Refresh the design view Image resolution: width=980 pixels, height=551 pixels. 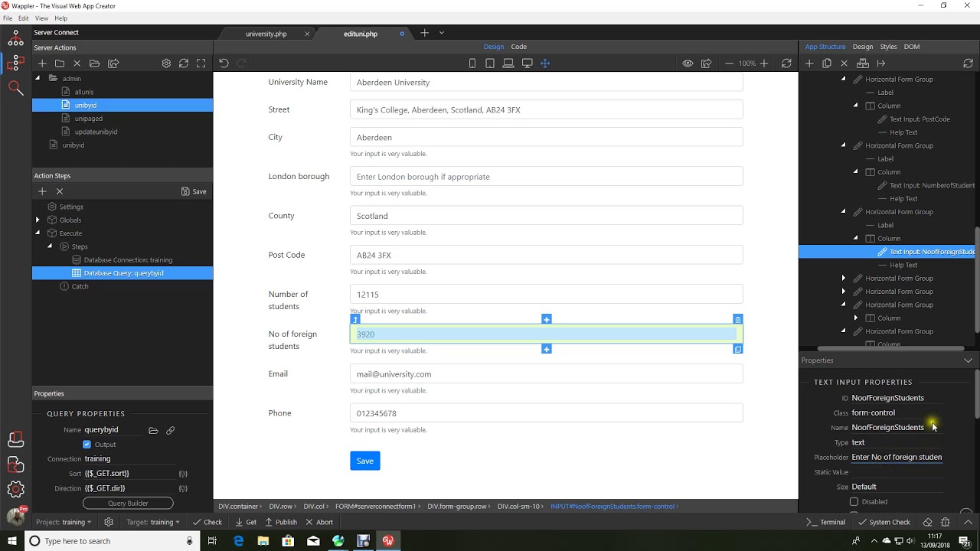(786, 64)
